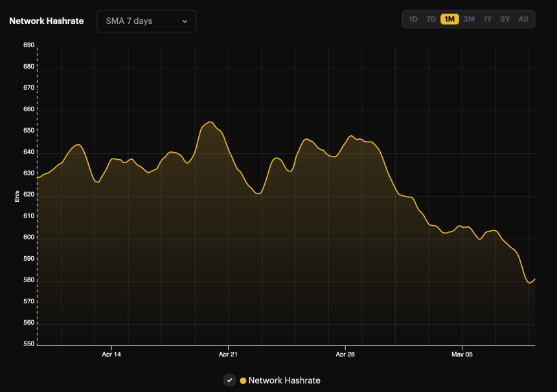The image size is (557, 392).
Task: Click the yellow Network Hashrate legend dot
Action: [x=244, y=380]
